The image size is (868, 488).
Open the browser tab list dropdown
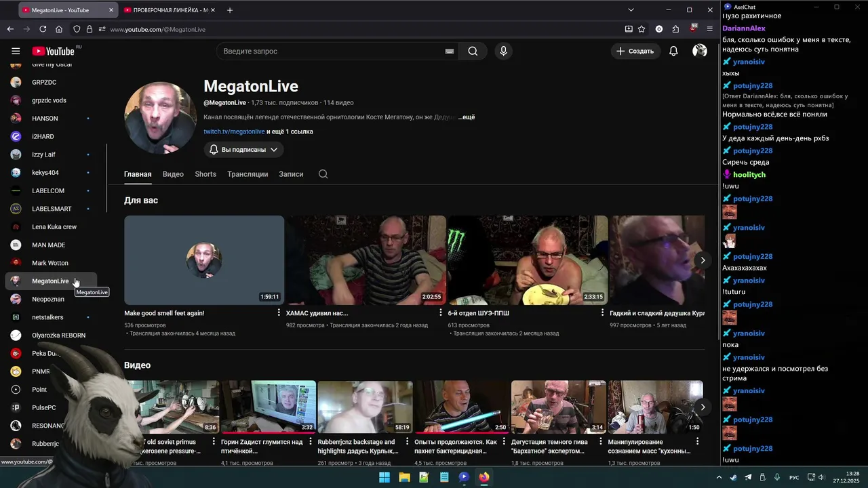[631, 10]
